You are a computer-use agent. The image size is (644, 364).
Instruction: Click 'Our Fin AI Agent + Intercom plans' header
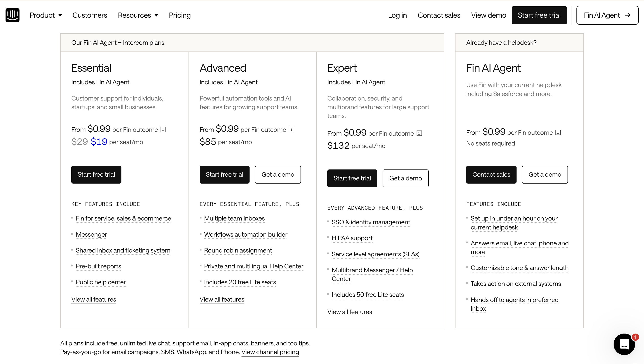pos(118,43)
